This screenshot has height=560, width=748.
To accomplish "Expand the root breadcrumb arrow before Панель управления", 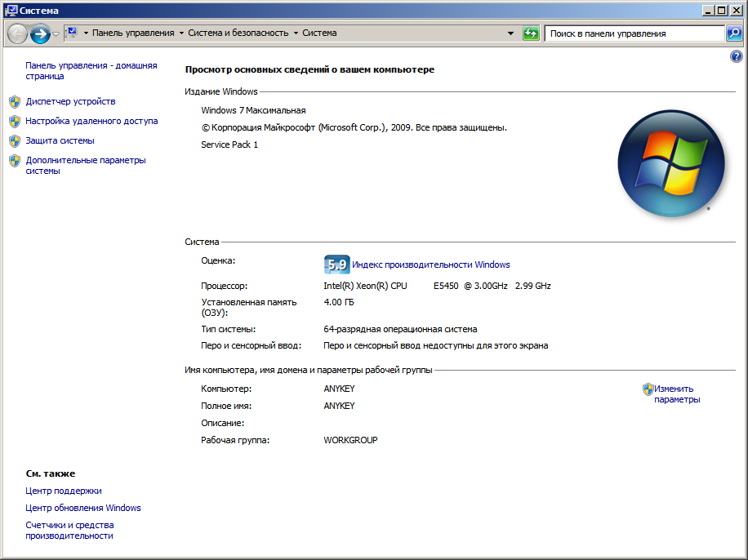I will 86,33.
